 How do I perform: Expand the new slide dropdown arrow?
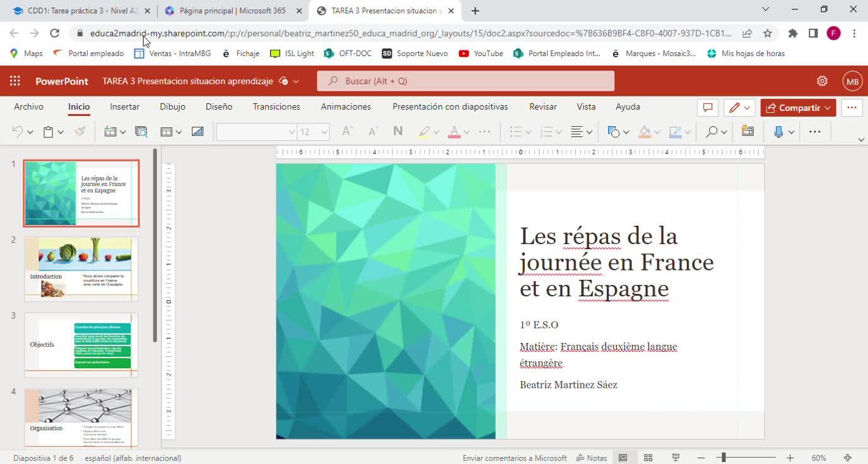tap(122, 132)
